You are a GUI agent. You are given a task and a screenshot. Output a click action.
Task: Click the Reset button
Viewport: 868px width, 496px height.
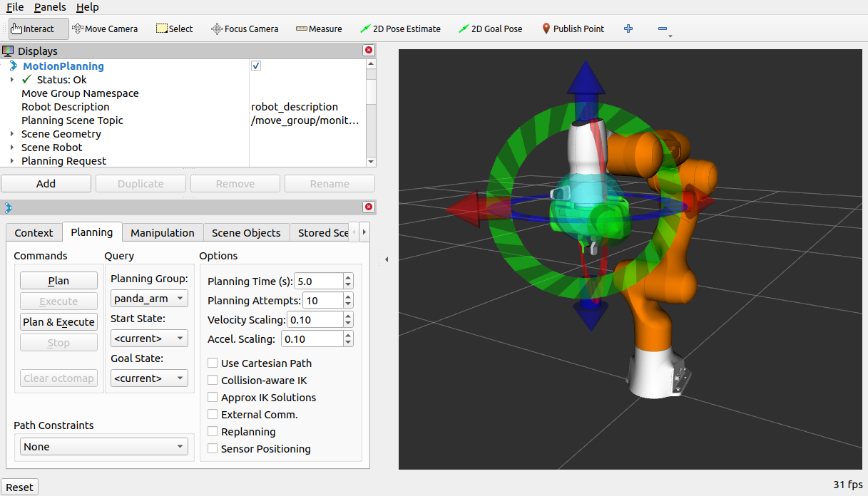[19, 487]
